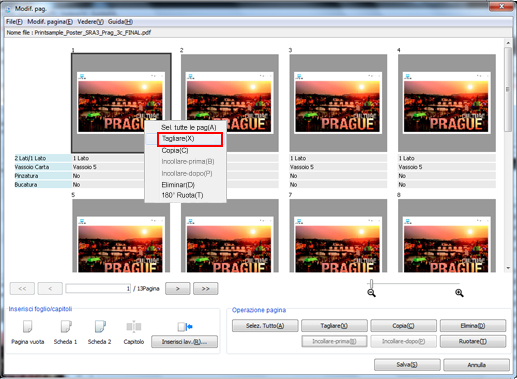Close the Modif. pag. window
The image size is (517, 379).
coord(501,6)
